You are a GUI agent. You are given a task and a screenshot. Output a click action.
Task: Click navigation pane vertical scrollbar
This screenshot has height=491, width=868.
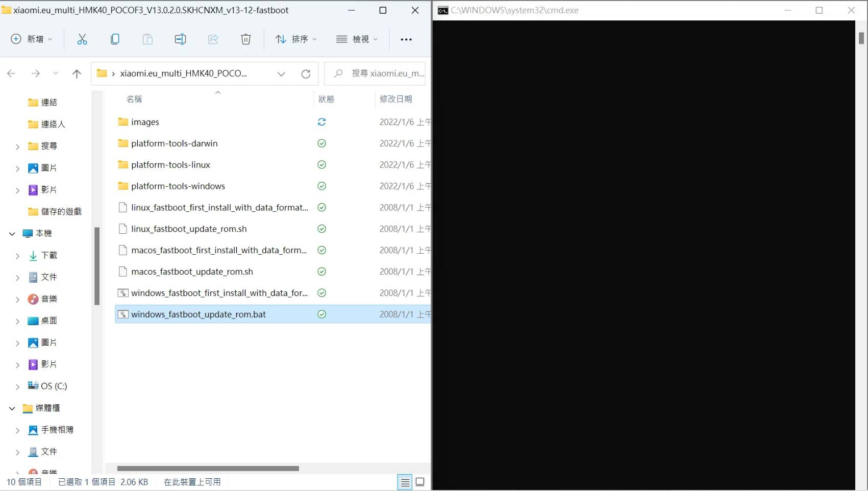[97, 266]
